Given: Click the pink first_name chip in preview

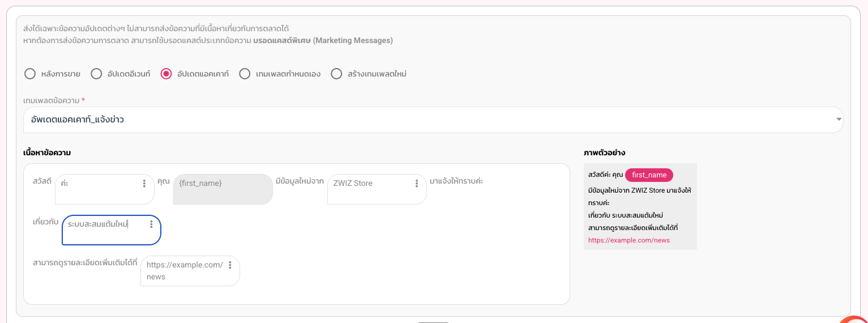Looking at the screenshot, I should pos(649,175).
